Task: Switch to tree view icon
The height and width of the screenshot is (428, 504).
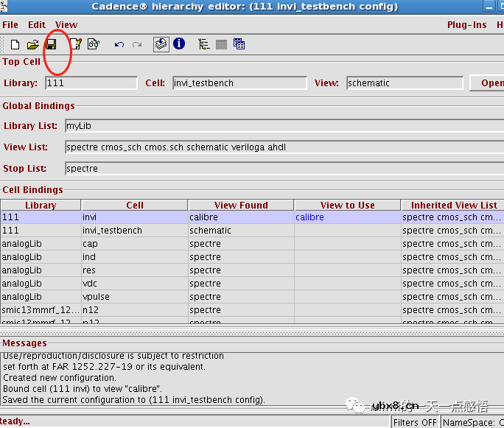Action: pyautogui.click(x=204, y=45)
